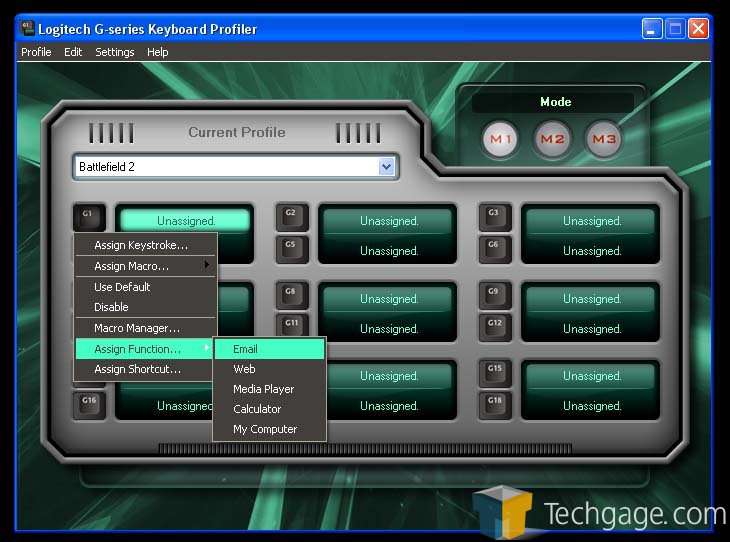
Task: Click the G15 Unassigned button
Action: click(x=591, y=376)
